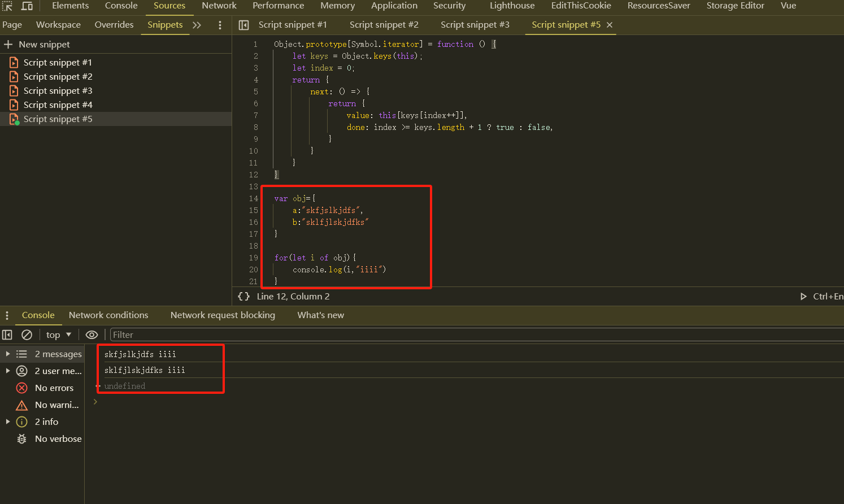This screenshot has width=844, height=504.
Task: Open the drawer three-dot menu
Action: point(7,315)
